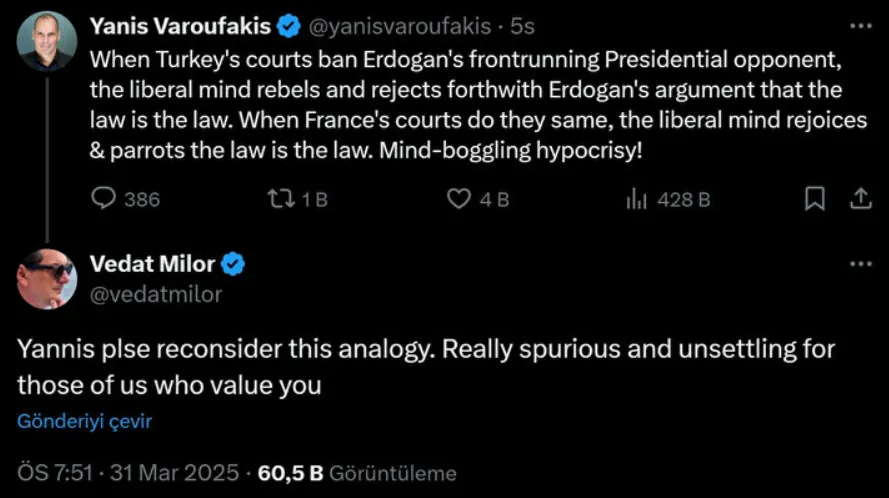Open view analytics on Varoufakis's tweet
The height and width of the screenshot is (498, 889).
(636, 199)
